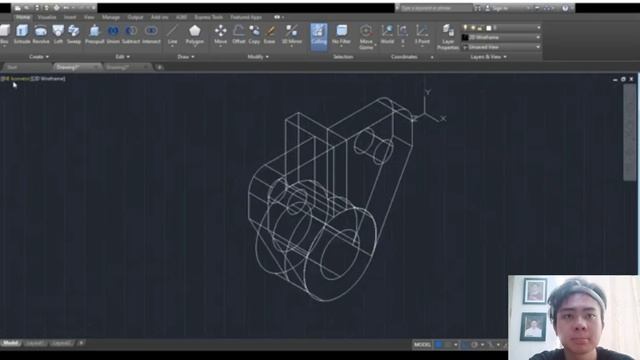This screenshot has width=640, height=360.
Task: Open the Coordinates panel dialog launcher
Action: pos(432,57)
